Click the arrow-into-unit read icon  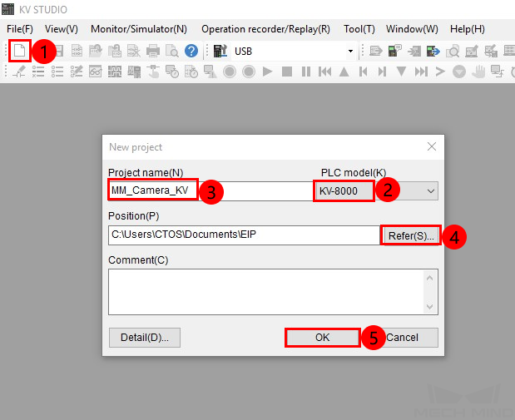[414, 51]
